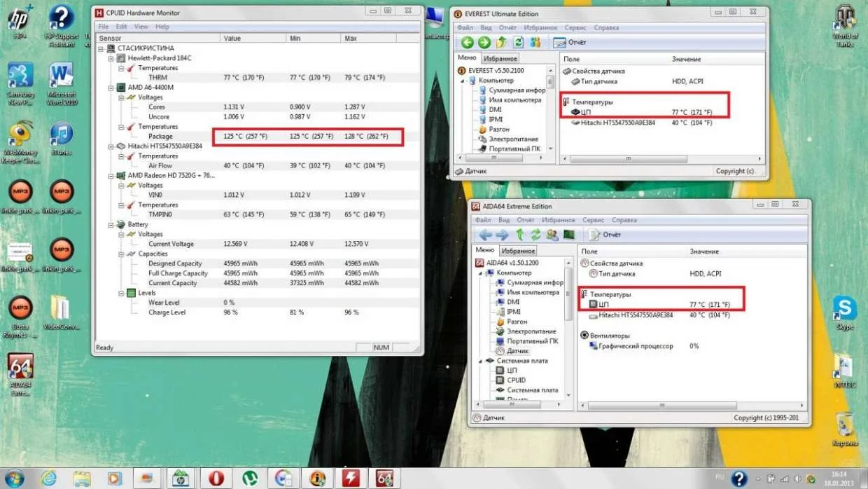Click the back arrow in AIDA64 toolbar
This screenshot has width=868, height=489.
pos(484,235)
